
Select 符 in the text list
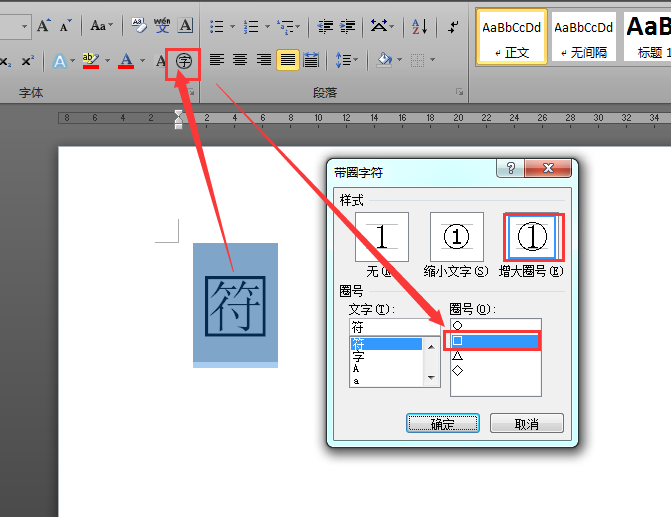click(x=386, y=344)
